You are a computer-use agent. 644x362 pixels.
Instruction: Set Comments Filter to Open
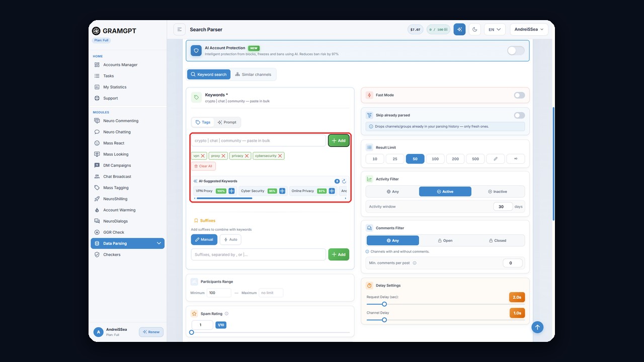click(x=445, y=240)
